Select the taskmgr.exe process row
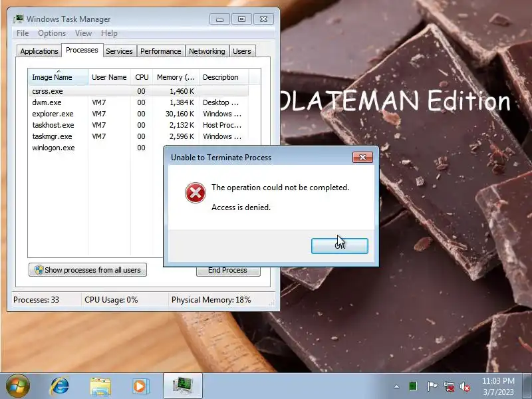The image size is (532, 399). [138, 136]
